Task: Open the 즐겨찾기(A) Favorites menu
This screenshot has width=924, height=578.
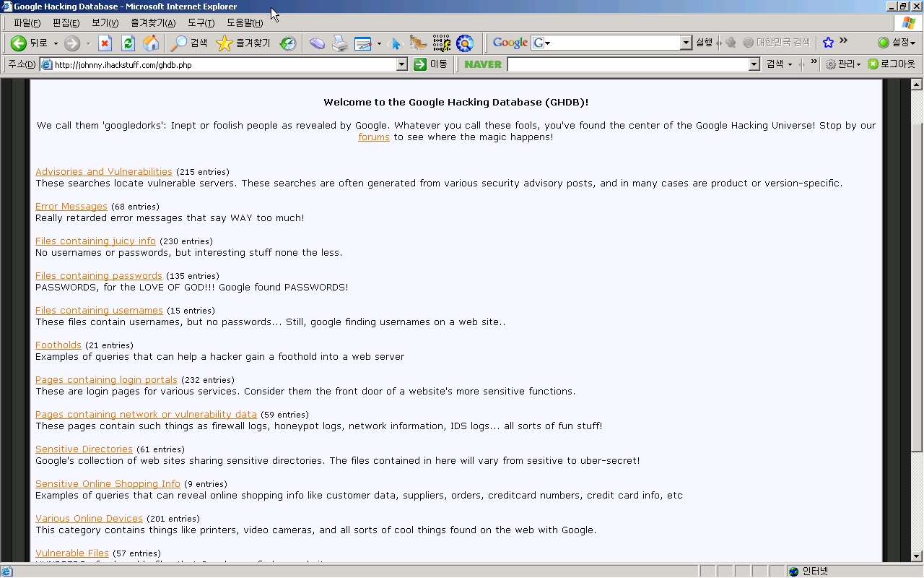Action: (x=152, y=23)
